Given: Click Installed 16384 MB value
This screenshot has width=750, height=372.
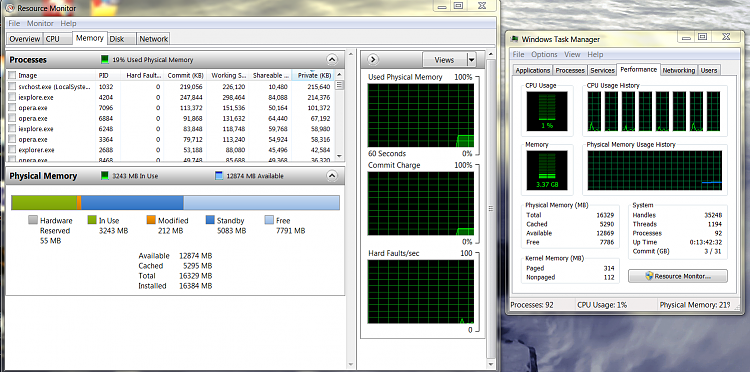Looking at the screenshot, I should tap(196, 286).
